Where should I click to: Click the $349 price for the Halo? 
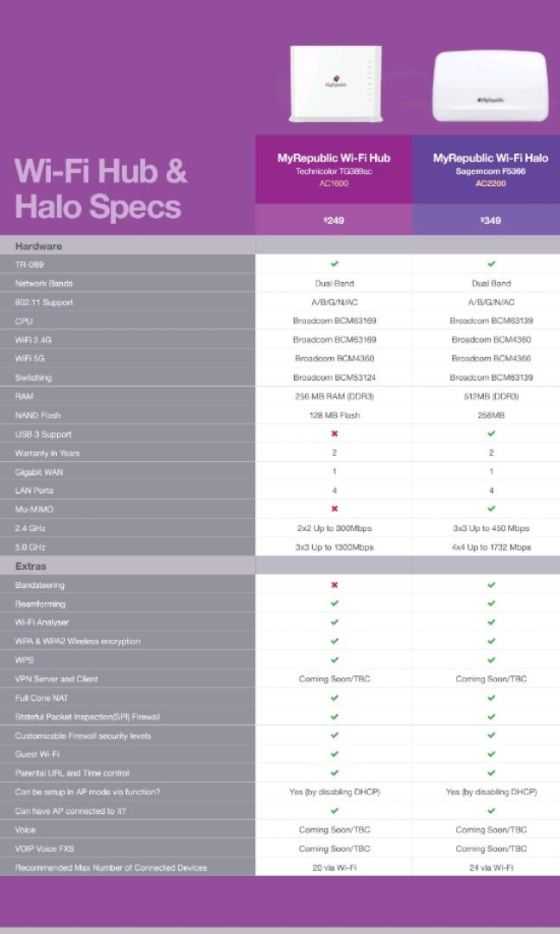pos(490,221)
